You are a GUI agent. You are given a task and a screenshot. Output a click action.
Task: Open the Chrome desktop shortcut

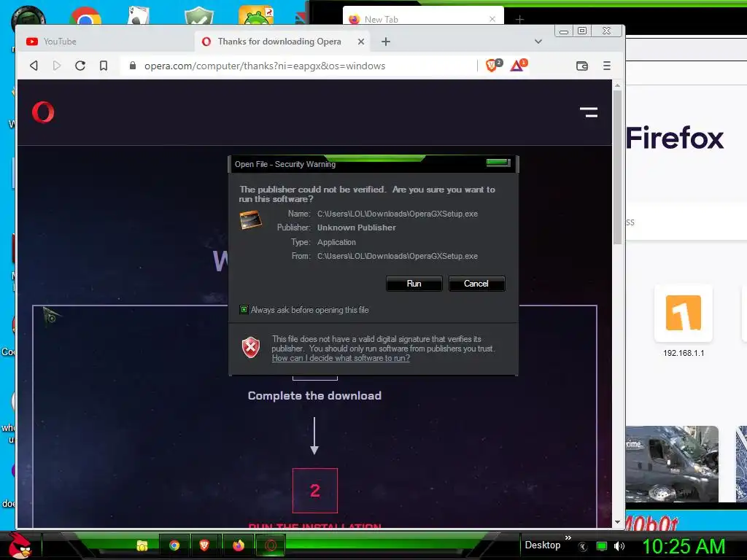(x=85, y=16)
